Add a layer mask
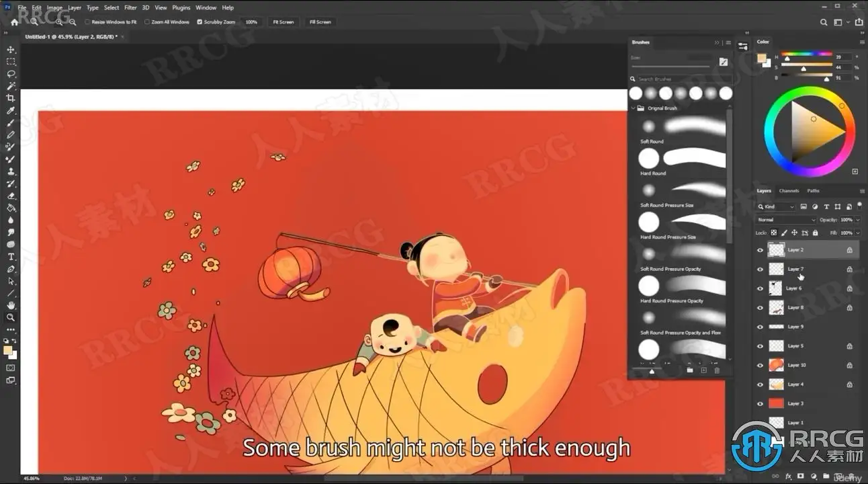Image resolution: width=868 pixels, height=484 pixels. [801, 477]
